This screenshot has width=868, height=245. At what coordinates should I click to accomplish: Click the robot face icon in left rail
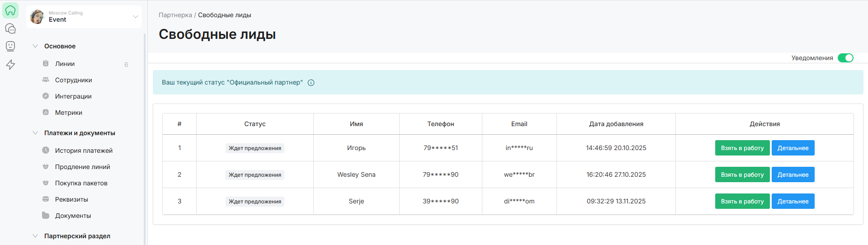tap(10, 46)
